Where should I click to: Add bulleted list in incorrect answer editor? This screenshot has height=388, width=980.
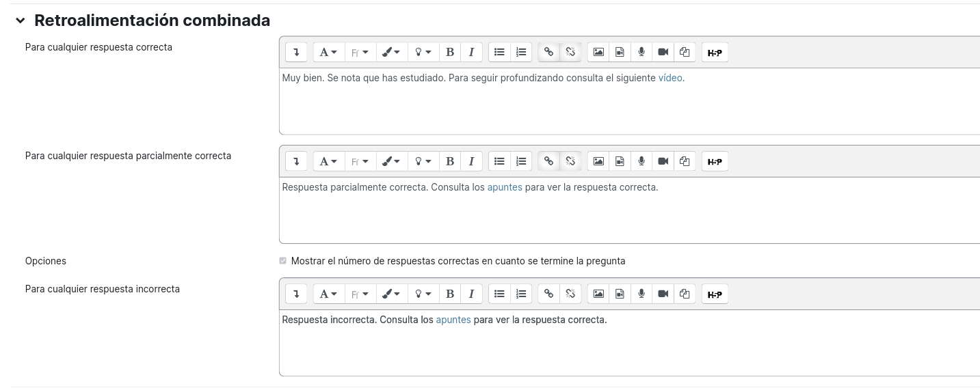(x=499, y=294)
